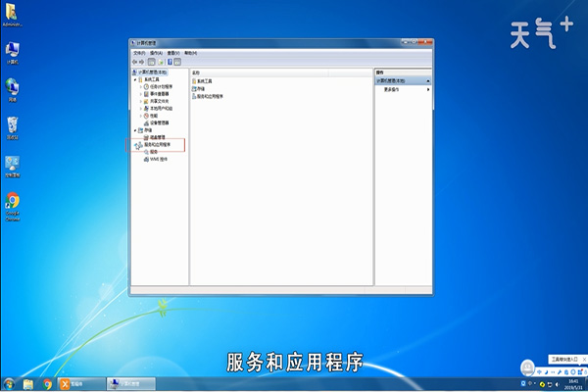The width and height of the screenshot is (588, 392).
Task: Select 服务和应用程序 in the middle pane list
Action: point(210,96)
